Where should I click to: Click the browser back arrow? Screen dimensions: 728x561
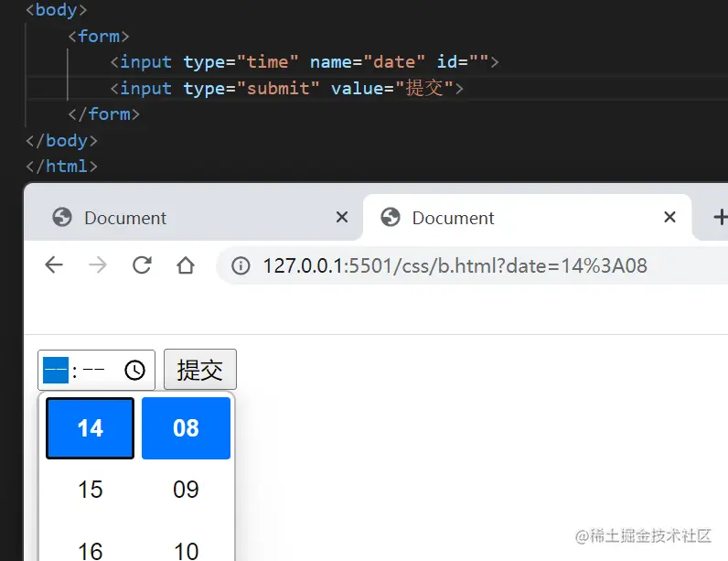click(x=54, y=265)
